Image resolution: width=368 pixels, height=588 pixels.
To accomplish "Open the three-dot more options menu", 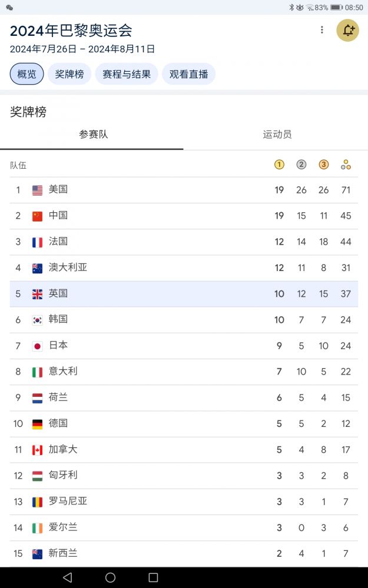I will tap(321, 30).
